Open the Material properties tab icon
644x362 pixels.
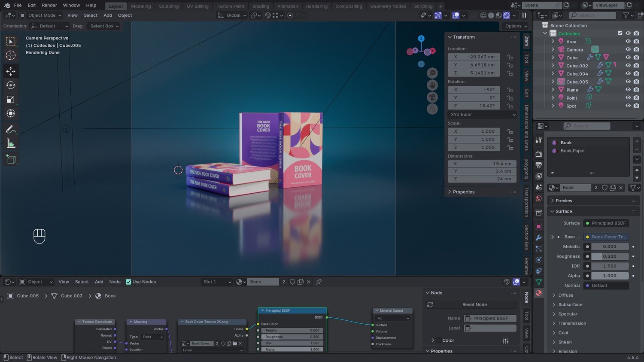click(538, 293)
